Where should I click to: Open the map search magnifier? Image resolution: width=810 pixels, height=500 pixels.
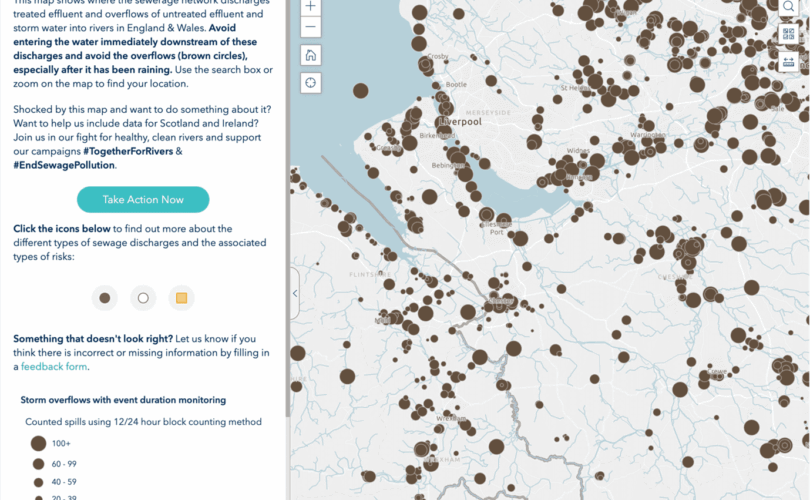[788, 7]
